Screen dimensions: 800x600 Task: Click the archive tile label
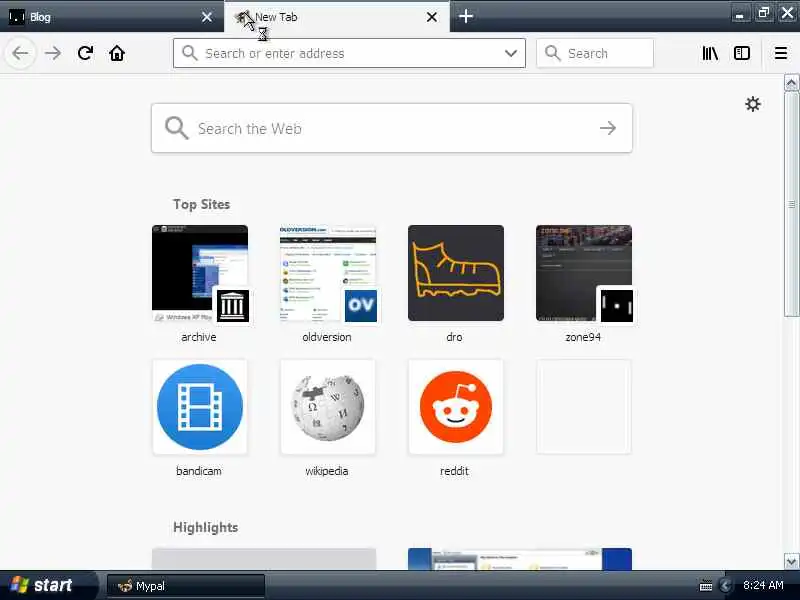click(199, 337)
